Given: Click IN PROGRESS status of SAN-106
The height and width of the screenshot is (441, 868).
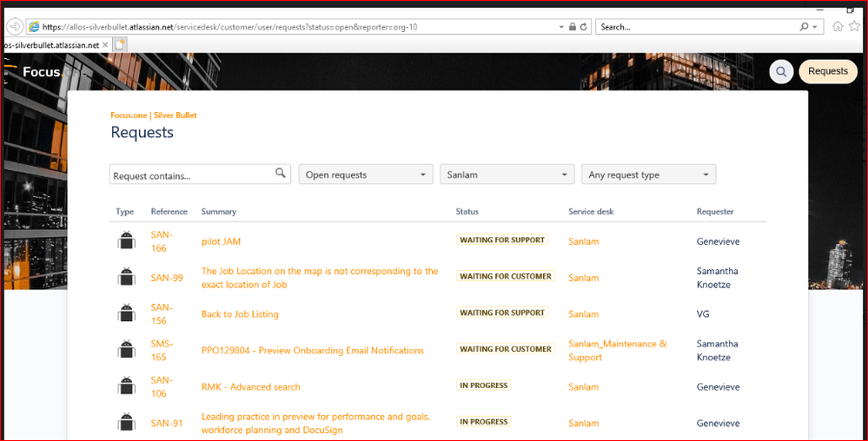Looking at the screenshot, I should [x=484, y=385].
